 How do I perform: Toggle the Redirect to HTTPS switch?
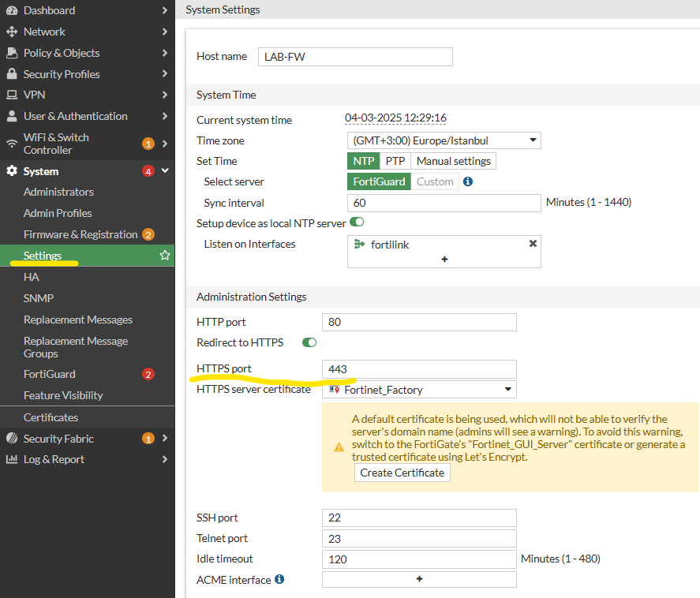[309, 342]
